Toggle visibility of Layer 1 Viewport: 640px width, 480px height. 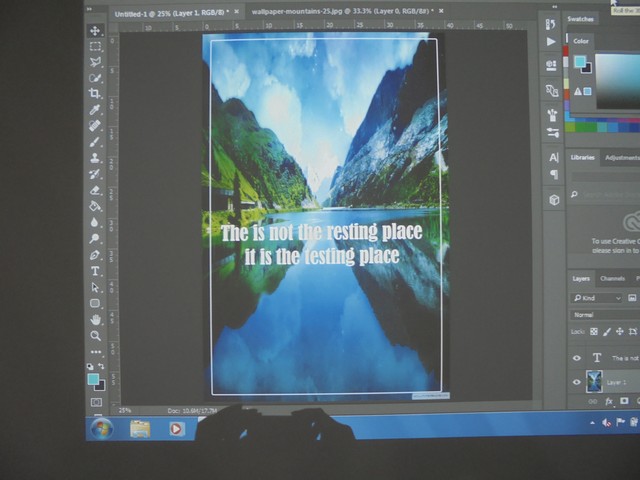(577, 382)
